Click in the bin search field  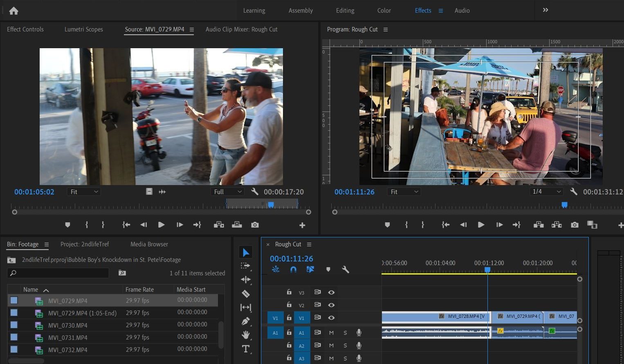pyautogui.click(x=58, y=273)
